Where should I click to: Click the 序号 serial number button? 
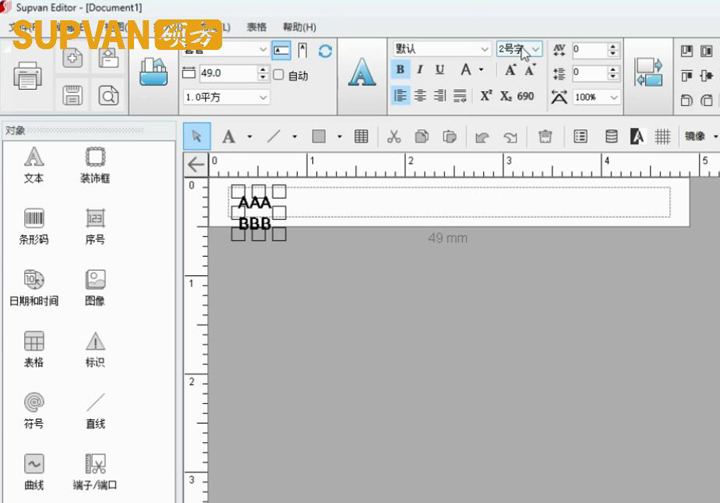tap(95, 225)
